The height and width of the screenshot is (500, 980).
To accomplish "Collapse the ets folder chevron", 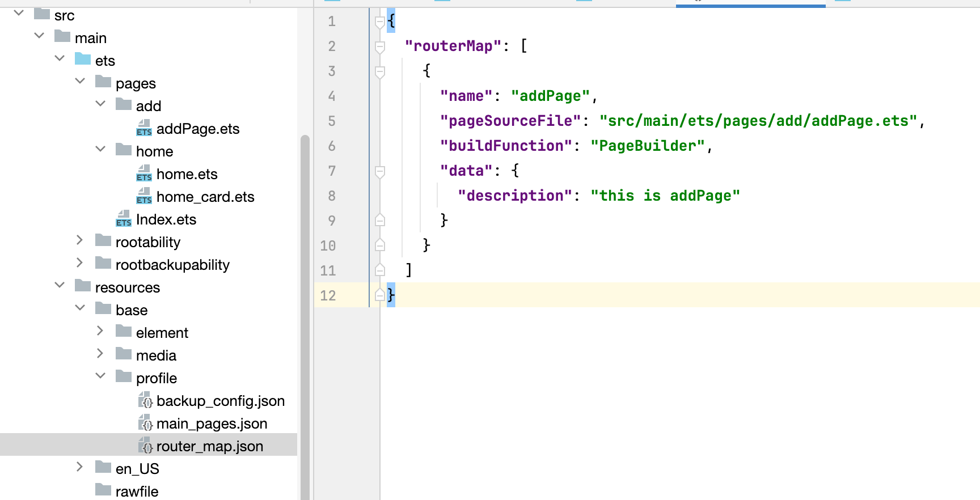I will (x=60, y=58).
